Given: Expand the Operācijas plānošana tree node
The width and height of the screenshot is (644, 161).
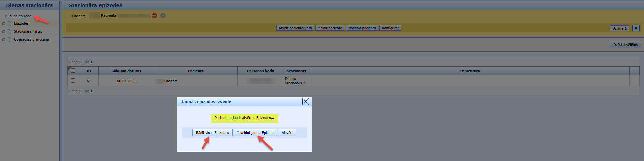Looking at the screenshot, I should pyautogui.click(x=4, y=40).
